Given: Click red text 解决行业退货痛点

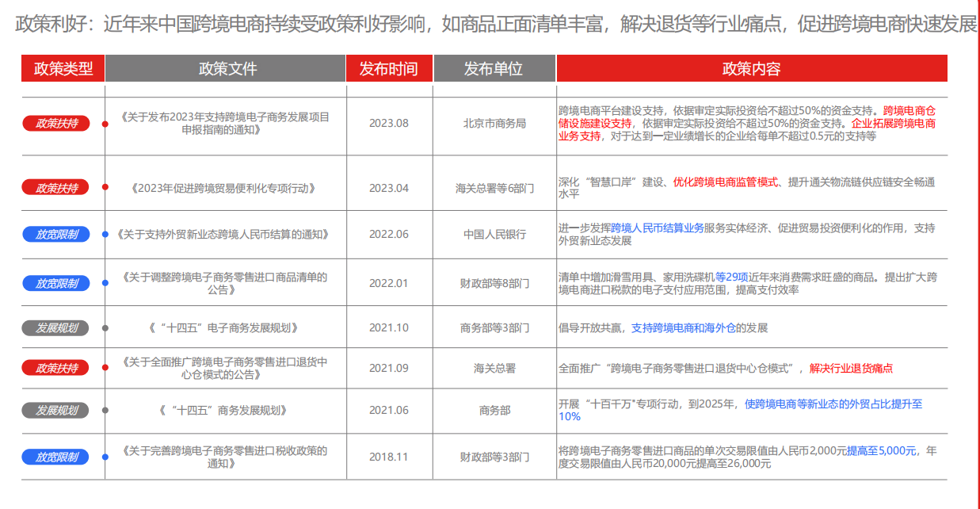Looking at the screenshot, I should pyautogui.click(x=851, y=368).
